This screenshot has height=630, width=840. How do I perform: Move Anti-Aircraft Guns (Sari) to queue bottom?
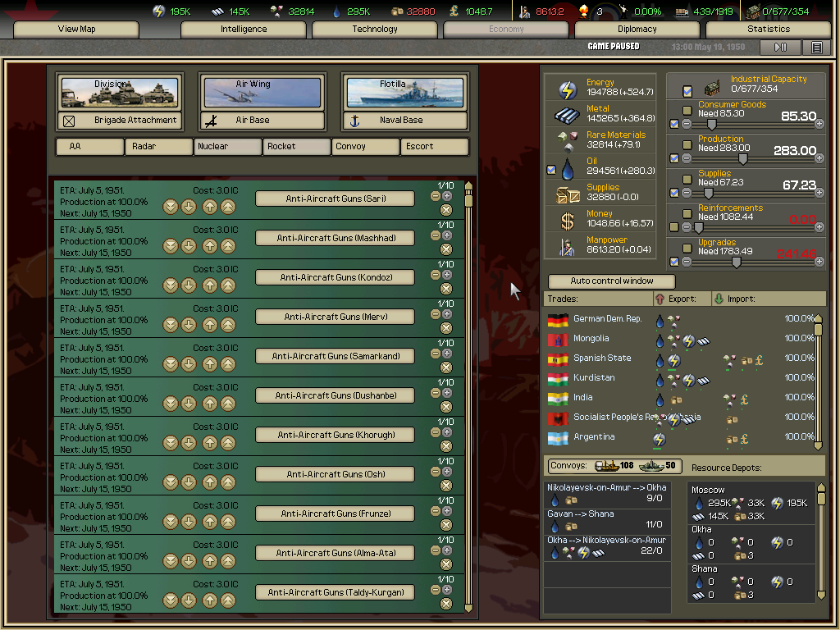(171, 206)
